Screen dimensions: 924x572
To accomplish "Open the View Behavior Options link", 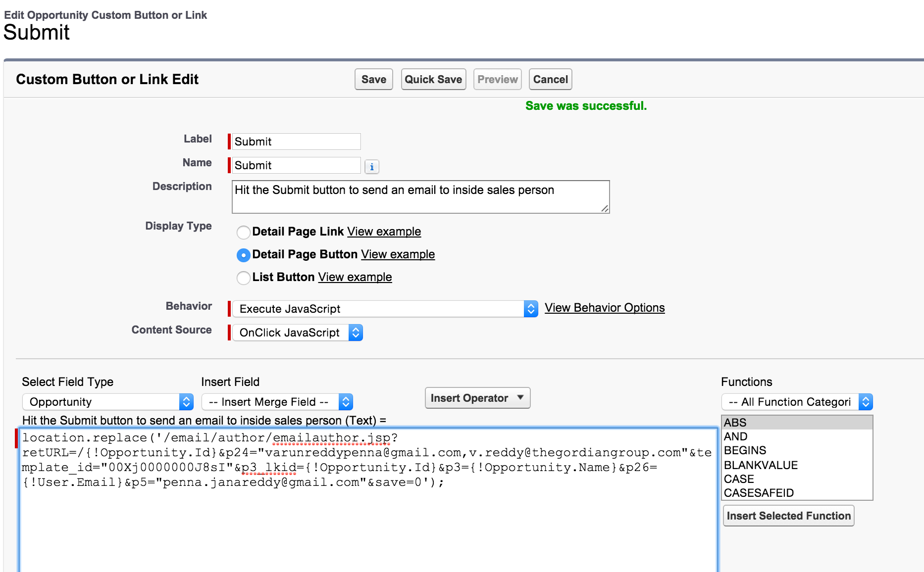I will [x=605, y=308].
